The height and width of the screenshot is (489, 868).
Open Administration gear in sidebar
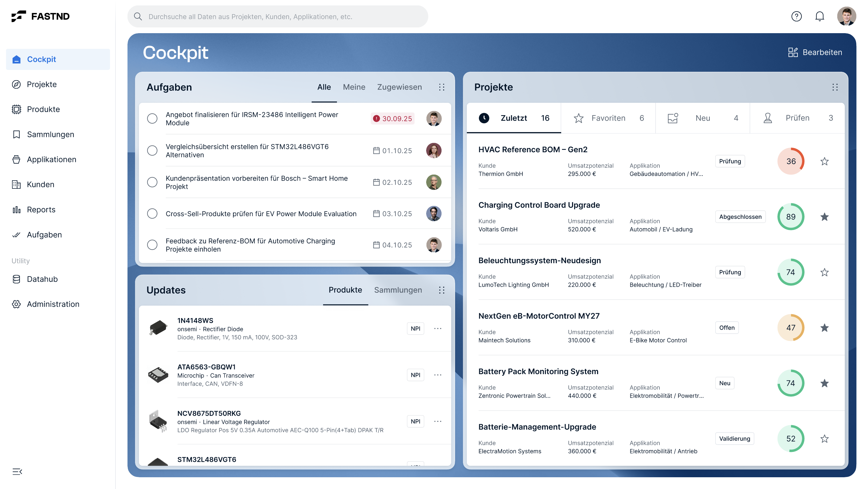tap(16, 304)
